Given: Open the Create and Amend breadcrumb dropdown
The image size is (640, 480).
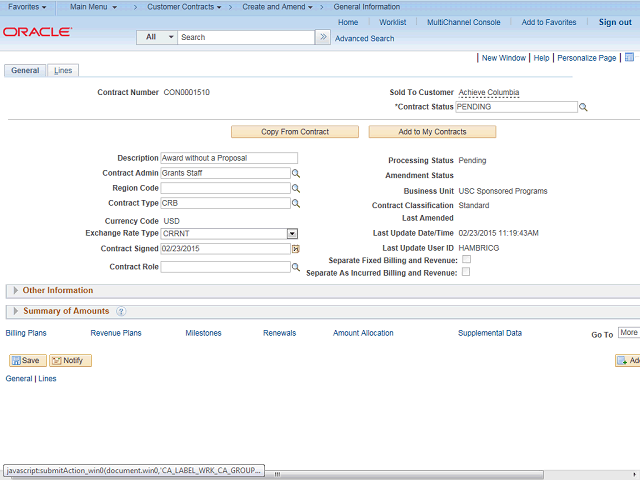Looking at the screenshot, I should (x=277, y=7).
